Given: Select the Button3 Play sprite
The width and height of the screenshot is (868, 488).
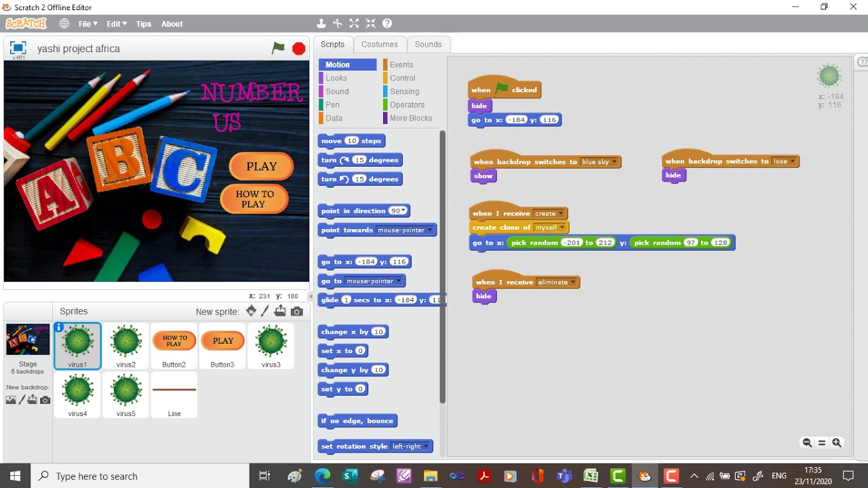Looking at the screenshot, I should [x=222, y=346].
